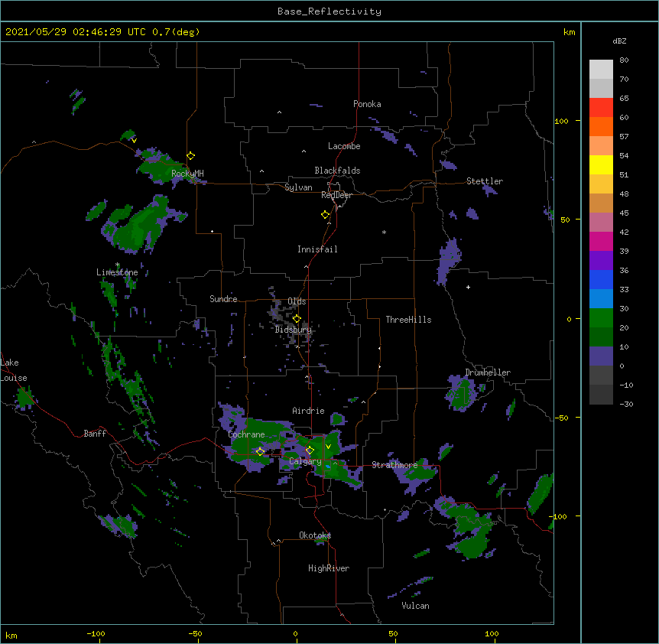659x644 pixels.
Task: Click the 80 dBZ white legend swatch
Action: (x=601, y=70)
